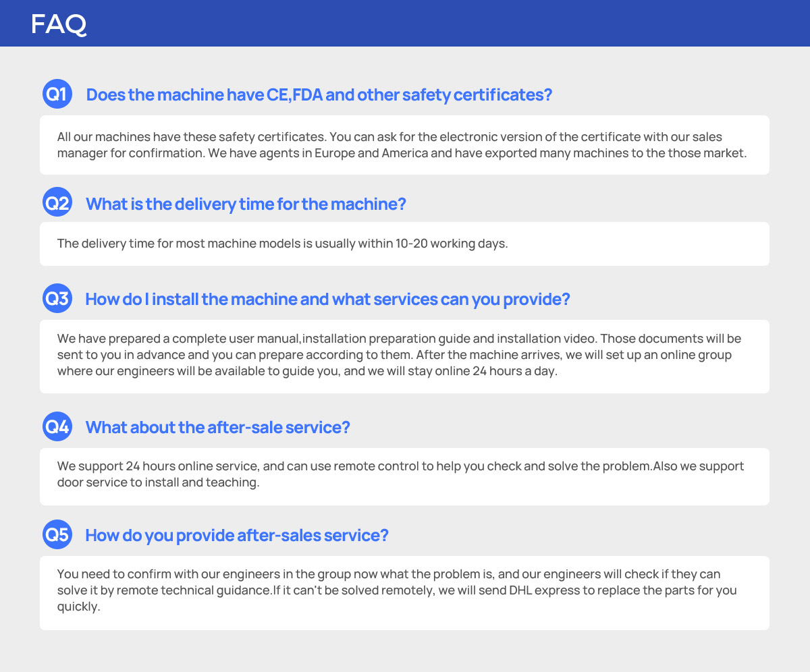Click the 24 hours online service answer
This screenshot has width=810, height=672.
(x=404, y=476)
